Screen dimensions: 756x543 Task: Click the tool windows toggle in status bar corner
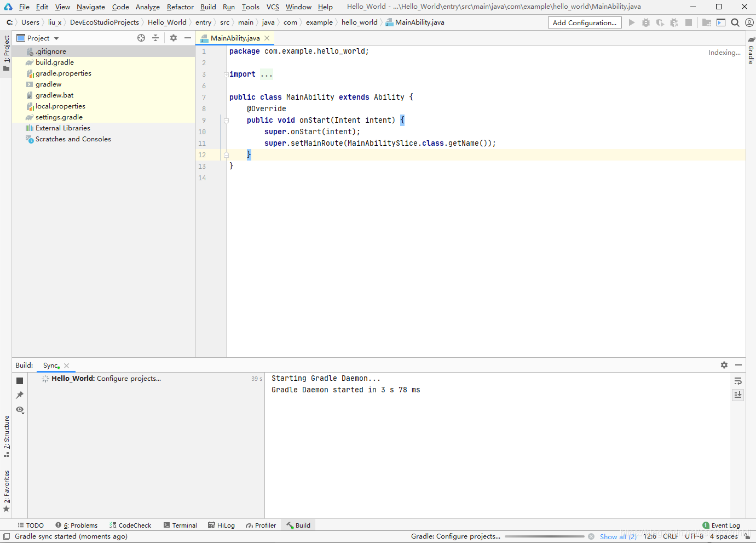pyautogui.click(x=6, y=536)
